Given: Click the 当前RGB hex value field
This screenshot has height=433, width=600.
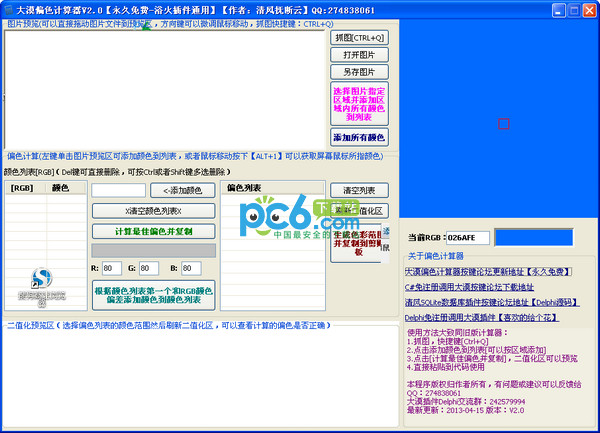Looking at the screenshot, I should pyautogui.click(x=467, y=238).
